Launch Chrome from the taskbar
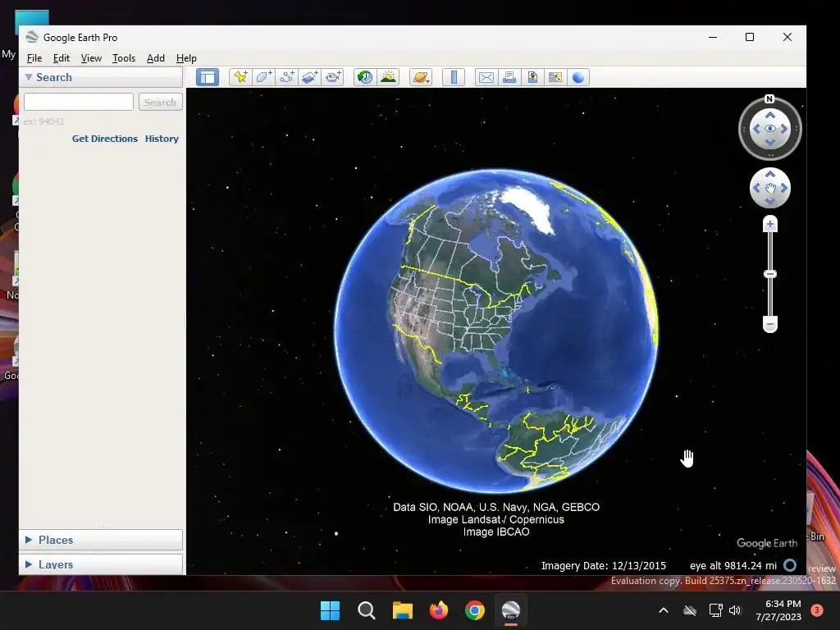Viewport: 840px width, 630px height. [x=475, y=610]
